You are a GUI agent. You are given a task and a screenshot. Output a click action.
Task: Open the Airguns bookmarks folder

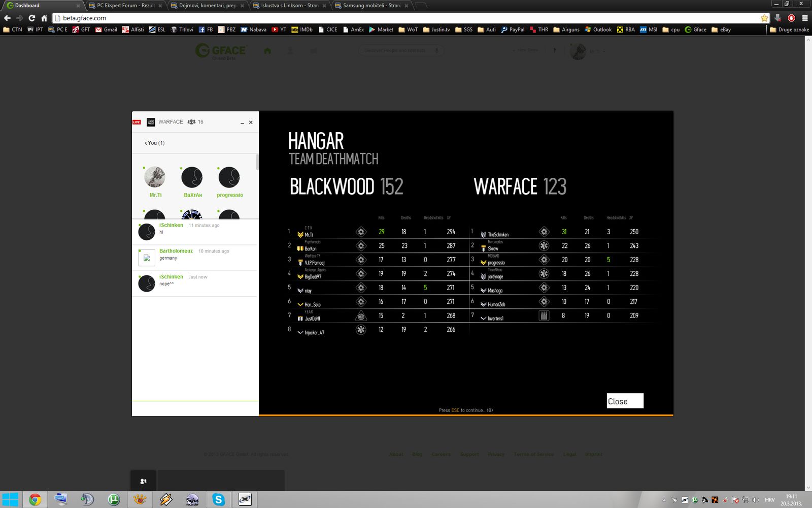pyautogui.click(x=566, y=29)
